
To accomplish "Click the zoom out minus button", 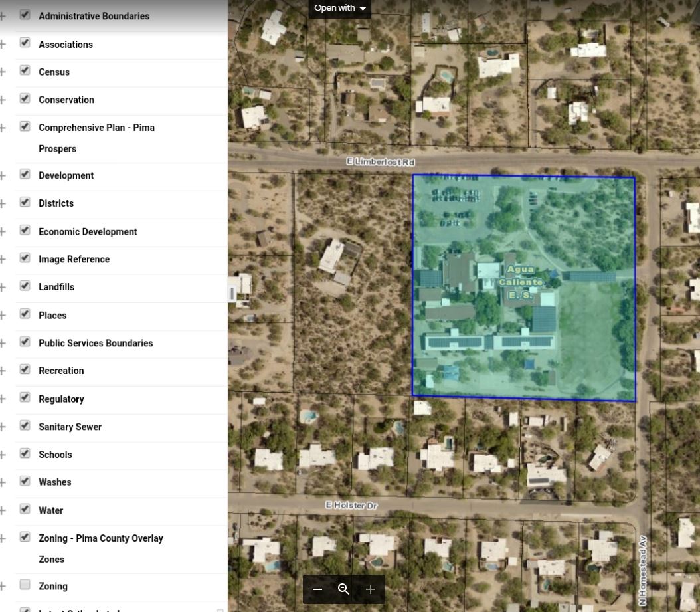I will click(x=317, y=589).
